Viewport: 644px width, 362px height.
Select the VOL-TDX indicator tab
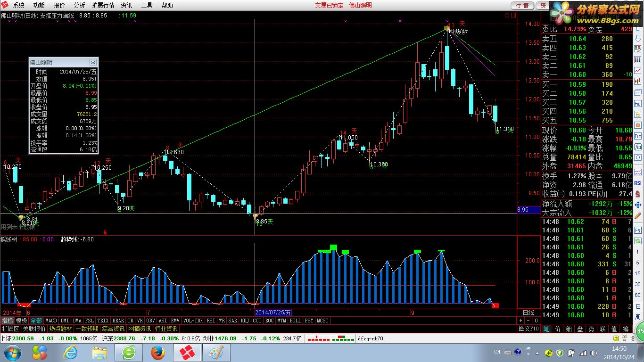point(193,321)
